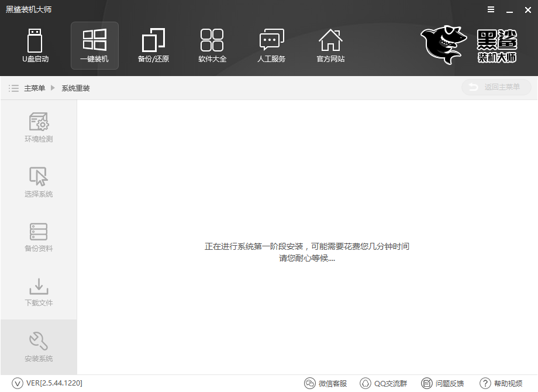Open the 一键装机 feature
This screenshot has height=392, width=538.
point(94,46)
